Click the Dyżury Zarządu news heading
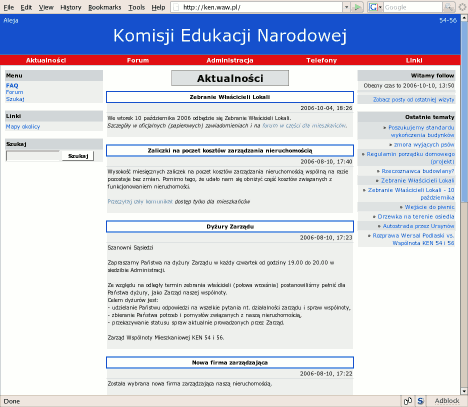The image size is (468, 407). point(230,227)
